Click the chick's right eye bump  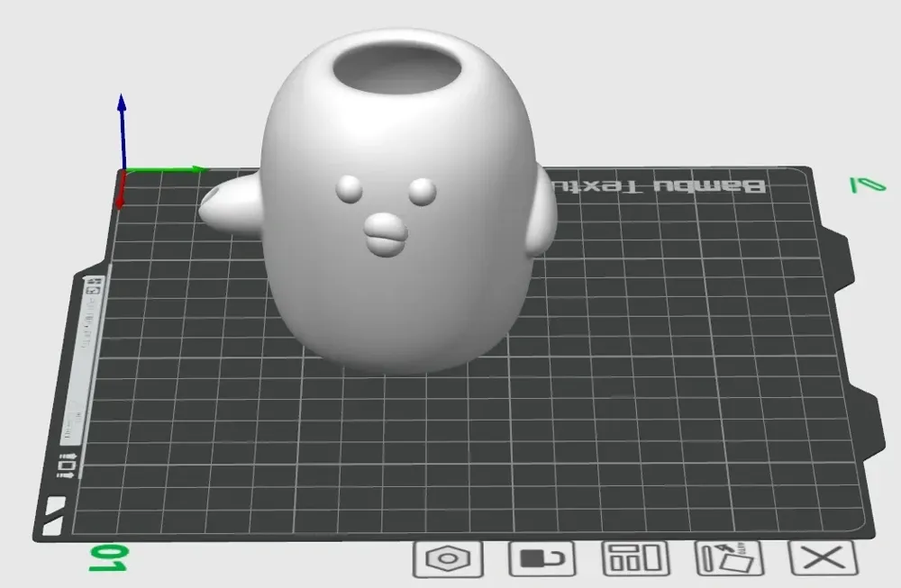click(422, 191)
